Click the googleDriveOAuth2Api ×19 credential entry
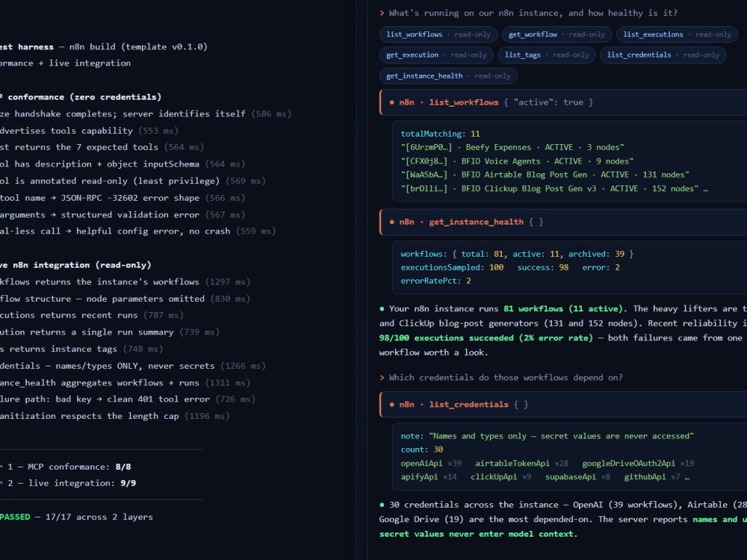Image resolution: width=747 pixels, height=560 pixels. tap(638, 463)
